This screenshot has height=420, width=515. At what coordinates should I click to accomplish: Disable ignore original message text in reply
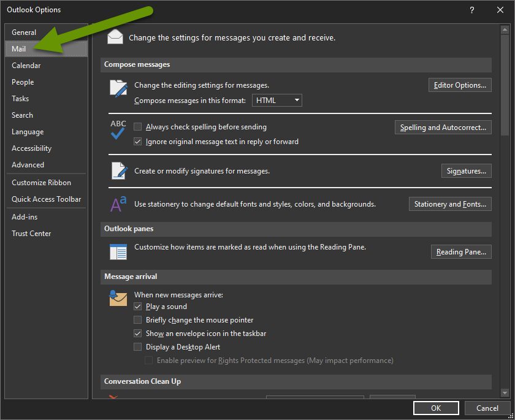pyautogui.click(x=137, y=141)
